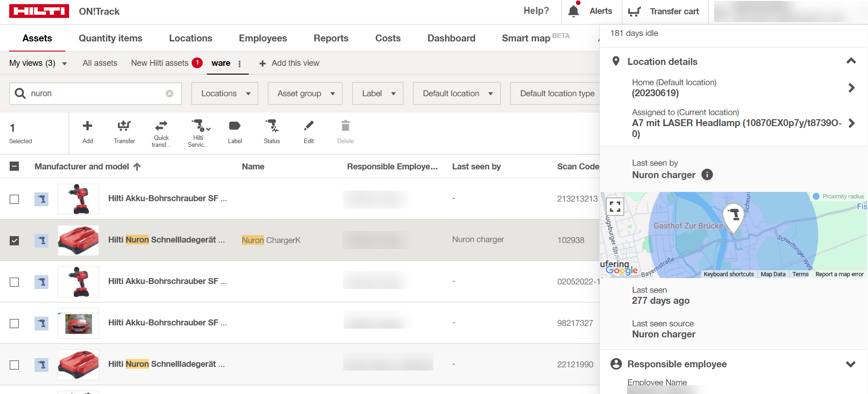
Task: Uncheck the Nuron ChargerK row checkbox
Action: 15,240
